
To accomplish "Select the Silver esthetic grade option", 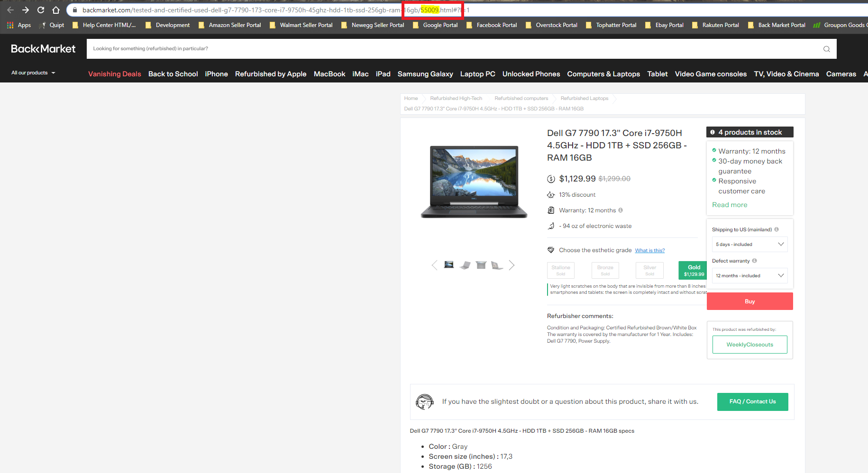I will pos(649,270).
